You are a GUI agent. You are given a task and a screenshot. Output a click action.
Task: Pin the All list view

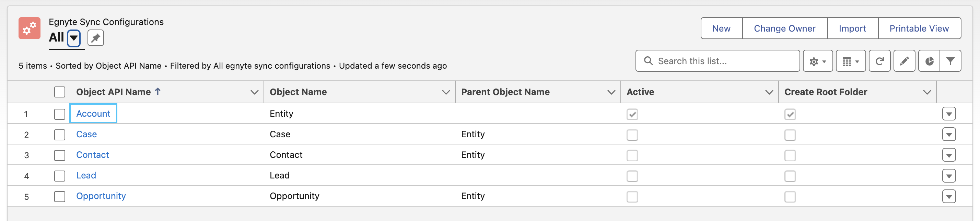95,38
